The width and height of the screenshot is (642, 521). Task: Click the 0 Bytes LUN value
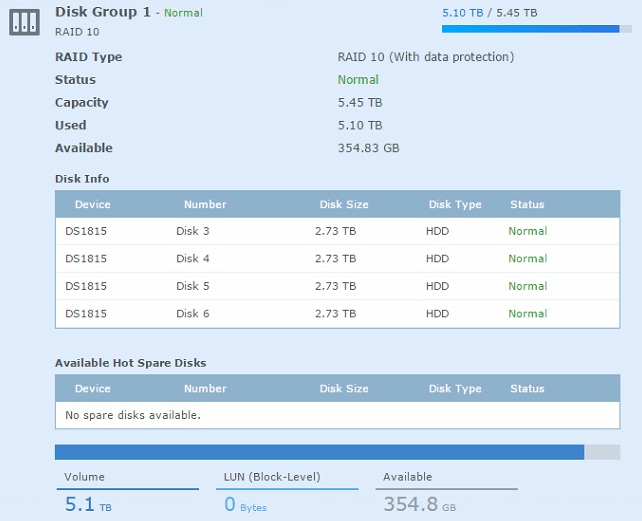point(245,504)
